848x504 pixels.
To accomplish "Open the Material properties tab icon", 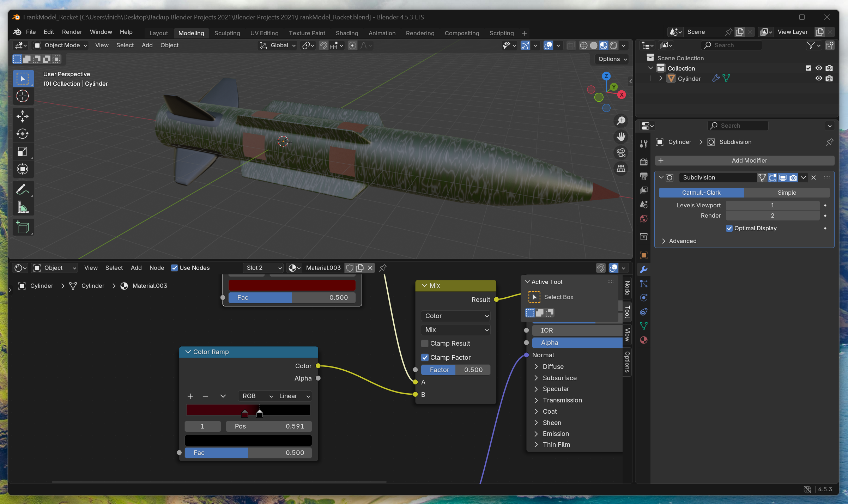I will [644, 340].
